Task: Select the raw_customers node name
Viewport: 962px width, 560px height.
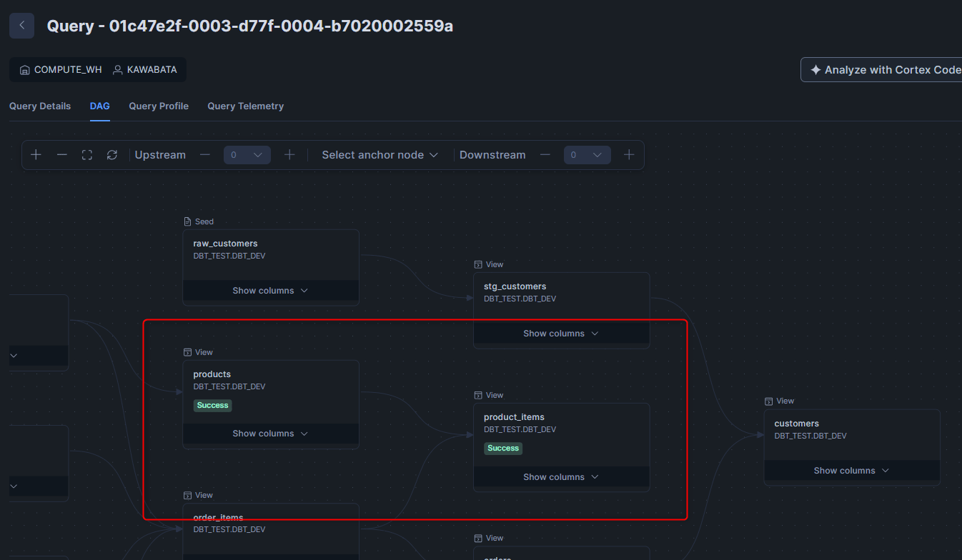Action: click(x=225, y=244)
